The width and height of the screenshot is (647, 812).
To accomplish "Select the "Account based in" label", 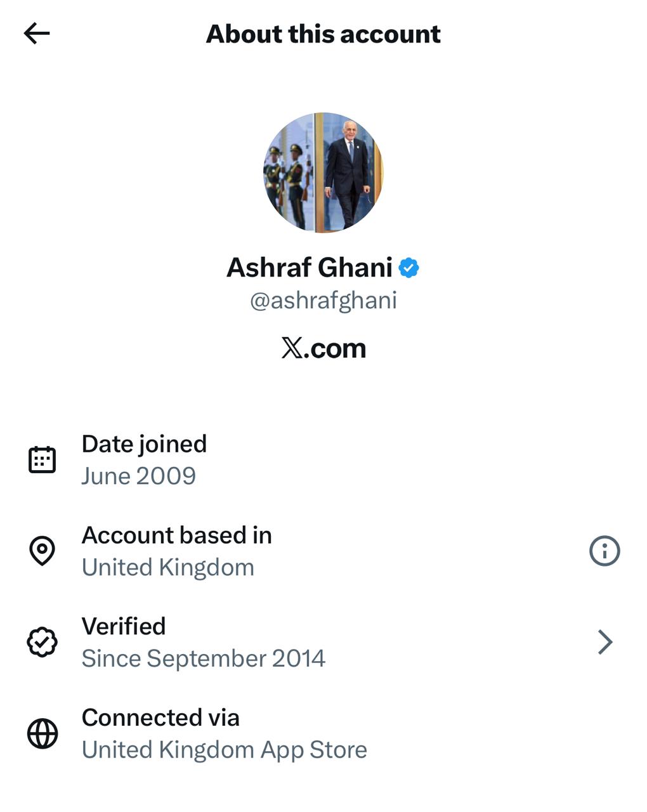I will 176,535.
